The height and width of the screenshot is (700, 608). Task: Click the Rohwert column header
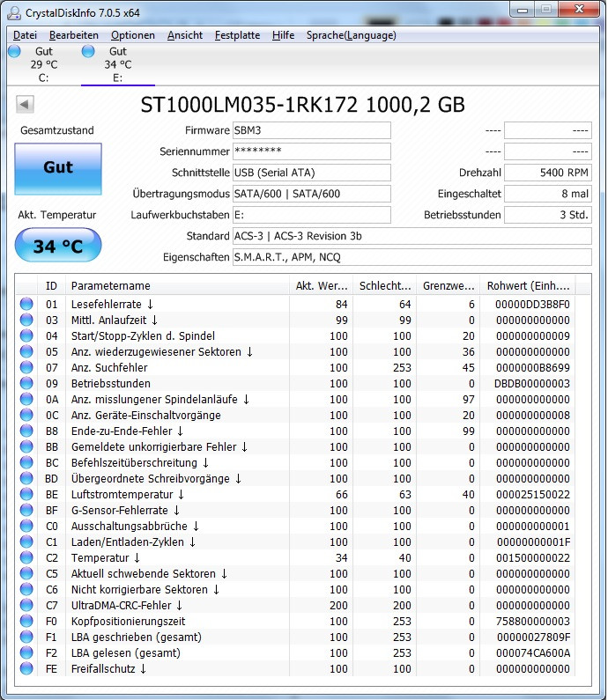coord(528,285)
